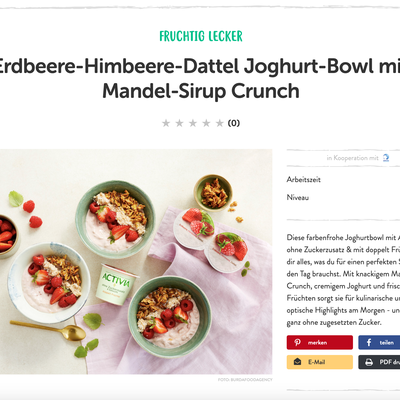Click the recipe title heading
Image resolution: width=400 pixels, height=400 pixels.
[200, 78]
